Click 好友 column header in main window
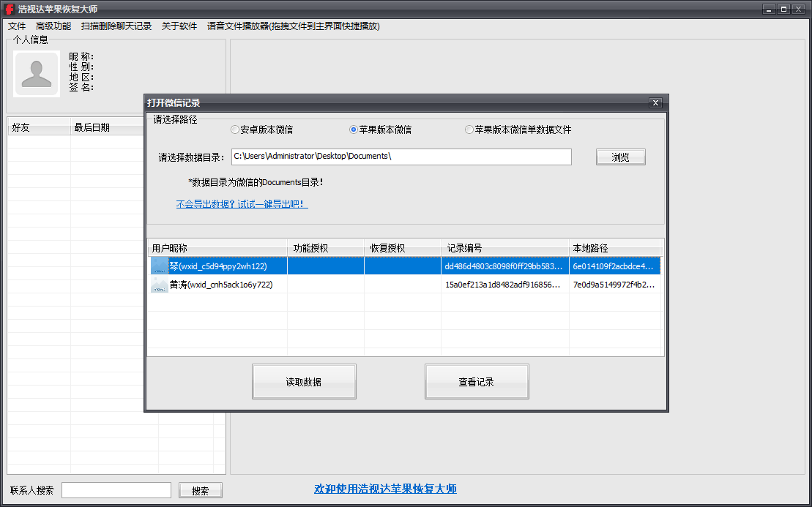The image size is (812, 507). click(39, 127)
